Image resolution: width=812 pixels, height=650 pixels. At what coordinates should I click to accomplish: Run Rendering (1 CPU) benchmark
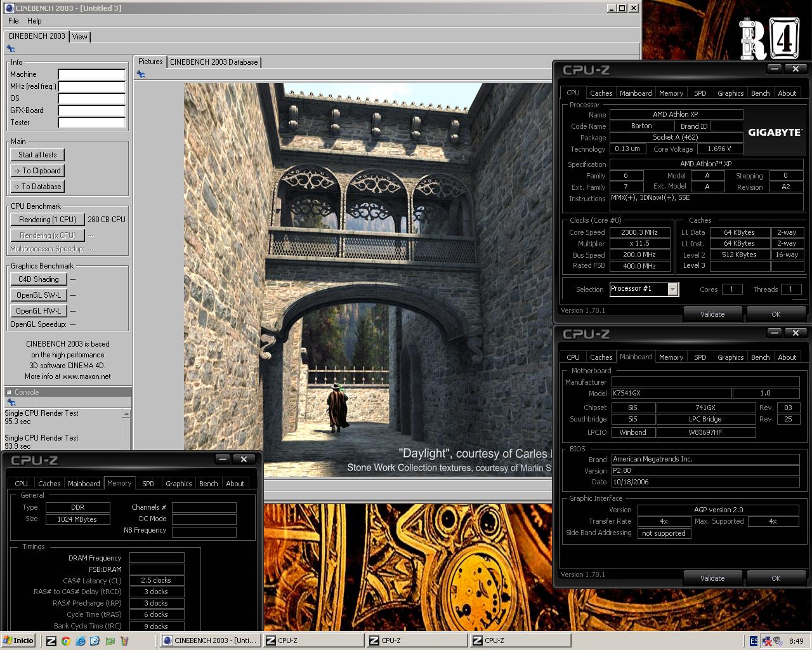point(48,220)
